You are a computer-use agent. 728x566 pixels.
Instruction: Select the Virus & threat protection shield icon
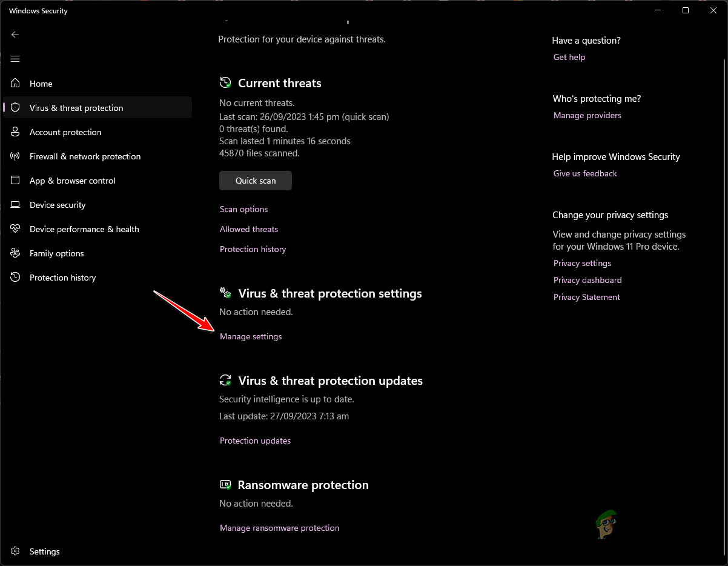[15, 107]
